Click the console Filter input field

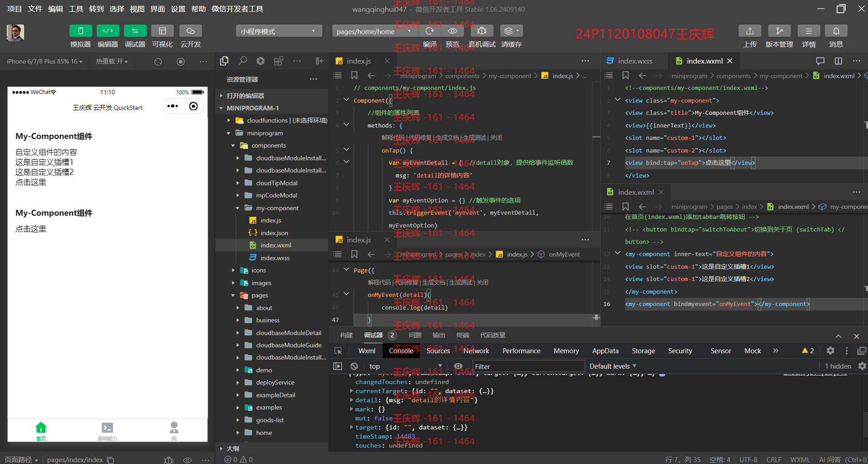point(528,366)
